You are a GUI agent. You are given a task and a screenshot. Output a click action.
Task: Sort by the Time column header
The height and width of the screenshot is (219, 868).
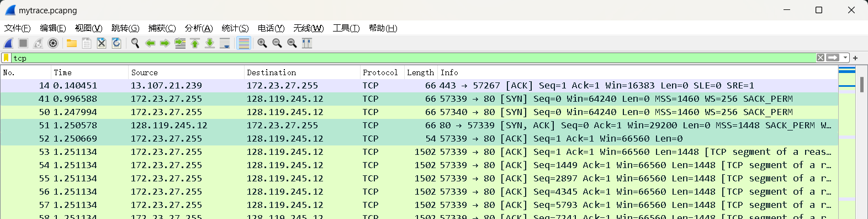(x=89, y=72)
